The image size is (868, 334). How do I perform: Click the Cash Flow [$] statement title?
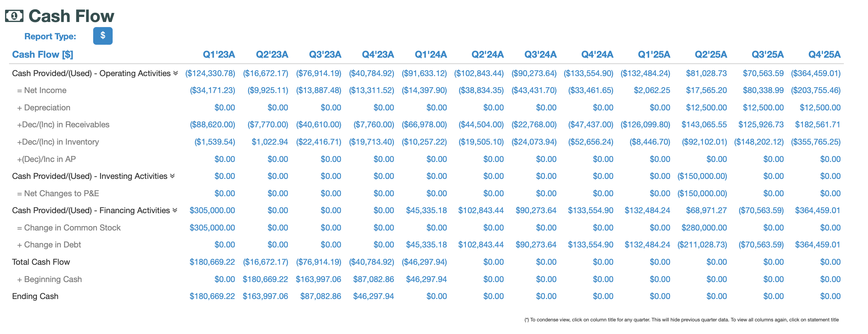43,54
